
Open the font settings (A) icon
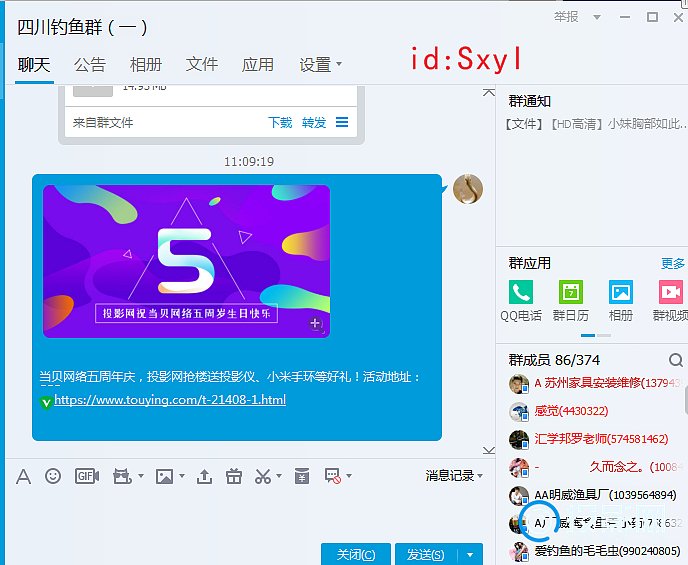(23, 476)
